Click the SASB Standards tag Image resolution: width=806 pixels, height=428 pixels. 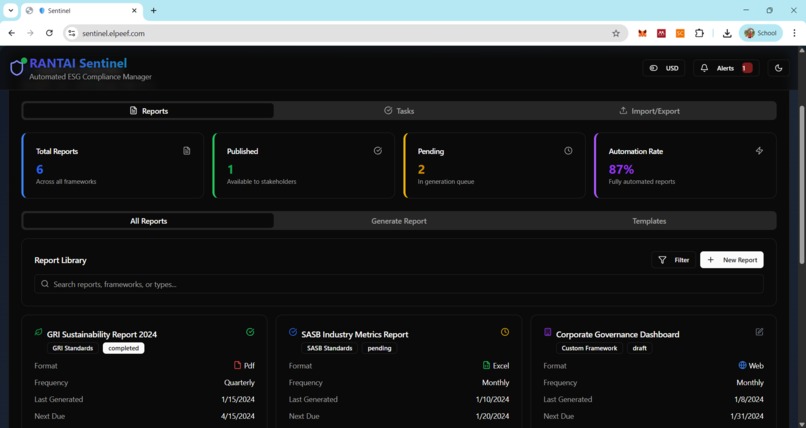[x=329, y=348]
